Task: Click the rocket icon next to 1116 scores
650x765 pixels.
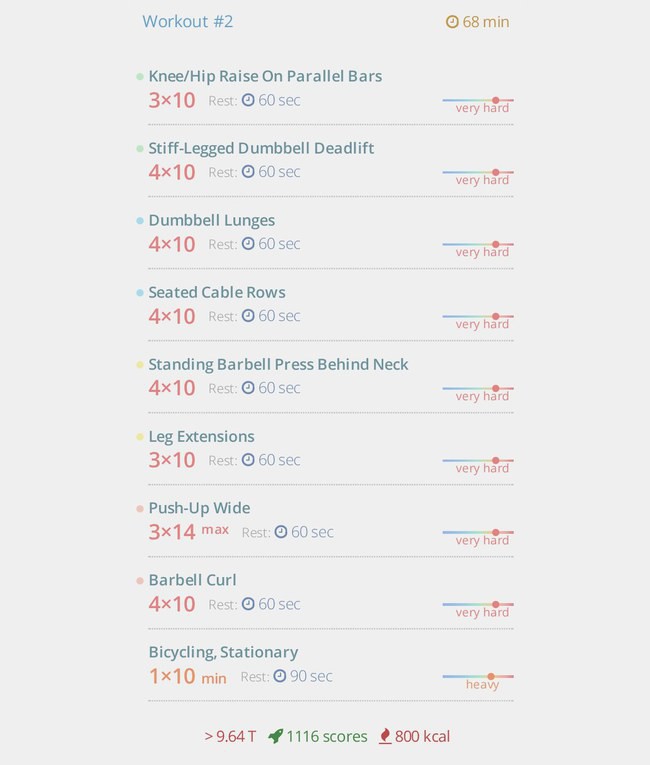Action: pos(276,736)
